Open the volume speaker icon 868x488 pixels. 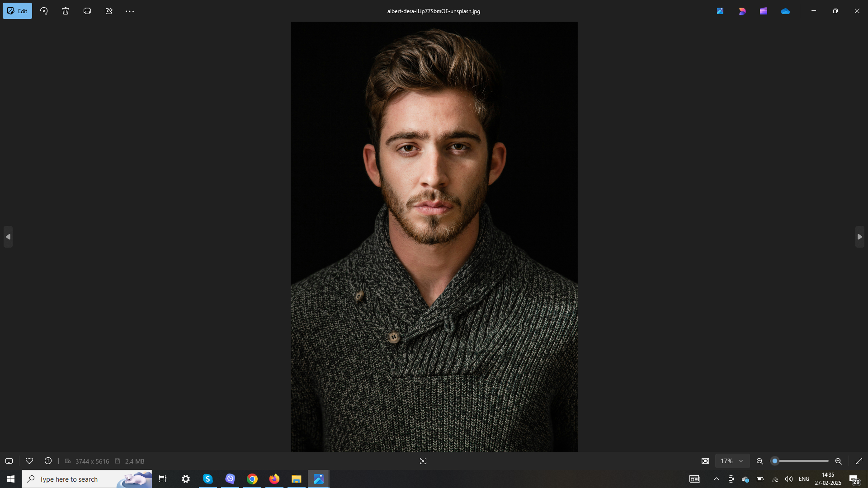[x=789, y=479]
